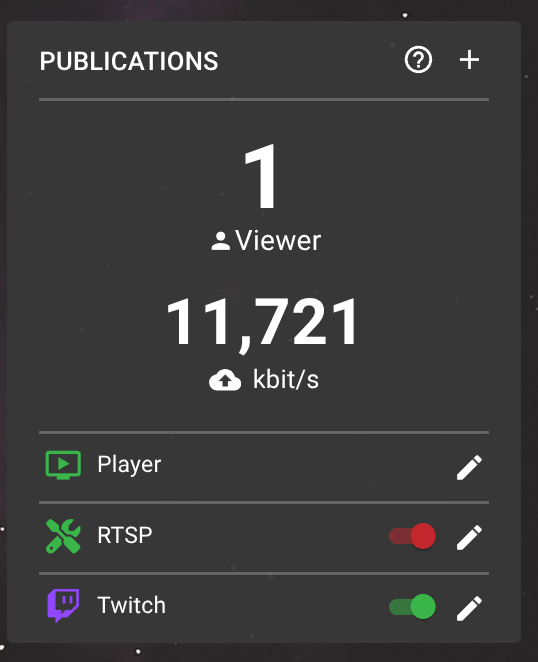The width and height of the screenshot is (538, 662).
Task: Click the viewer person icon
Action: click(220, 241)
